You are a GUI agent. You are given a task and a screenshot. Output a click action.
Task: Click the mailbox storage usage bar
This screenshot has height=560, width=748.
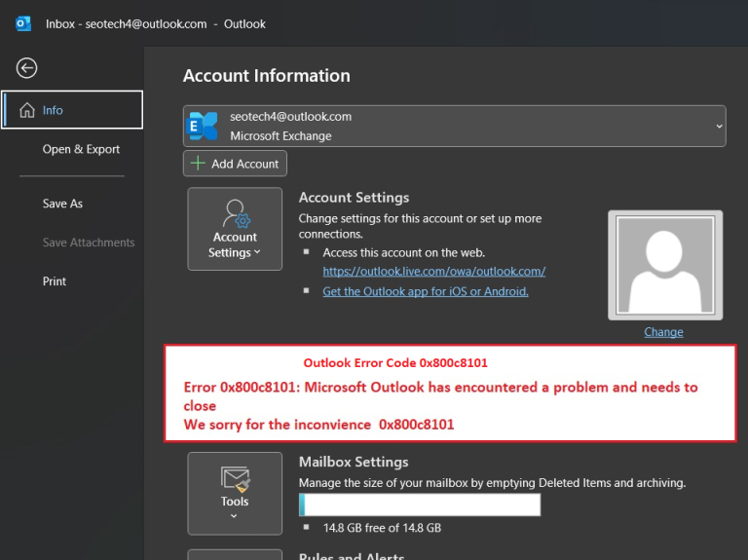[x=420, y=504]
